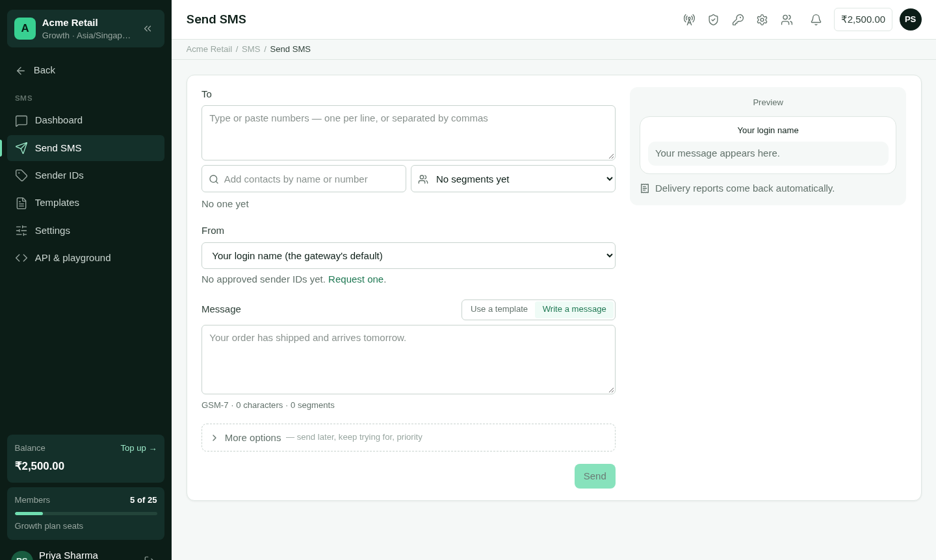Expand More options section
The height and width of the screenshot is (560, 936).
tap(408, 437)
